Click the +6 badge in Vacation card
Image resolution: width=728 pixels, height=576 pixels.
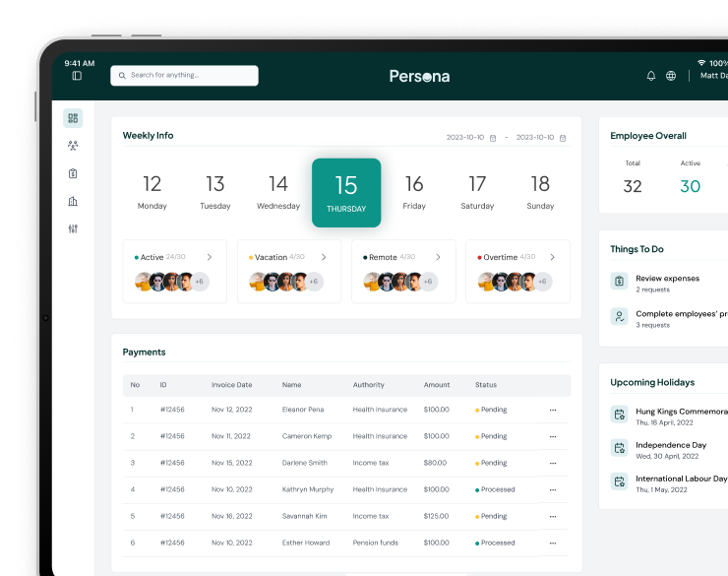pyautogui.click(x=314, y=282)
